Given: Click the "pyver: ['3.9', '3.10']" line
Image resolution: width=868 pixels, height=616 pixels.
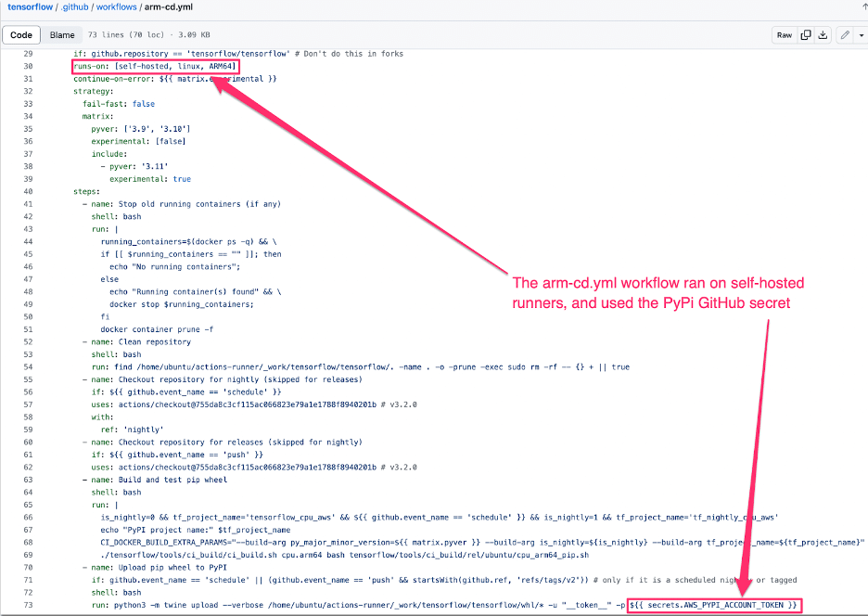Looking at the screenshot, I should point(141,129).
